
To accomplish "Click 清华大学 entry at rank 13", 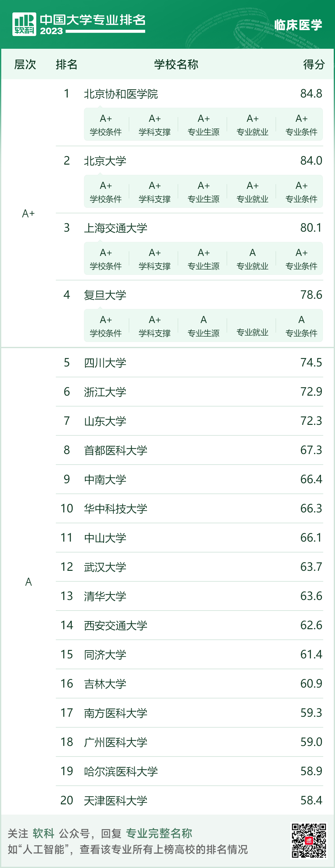I will [x=189, y=596].
